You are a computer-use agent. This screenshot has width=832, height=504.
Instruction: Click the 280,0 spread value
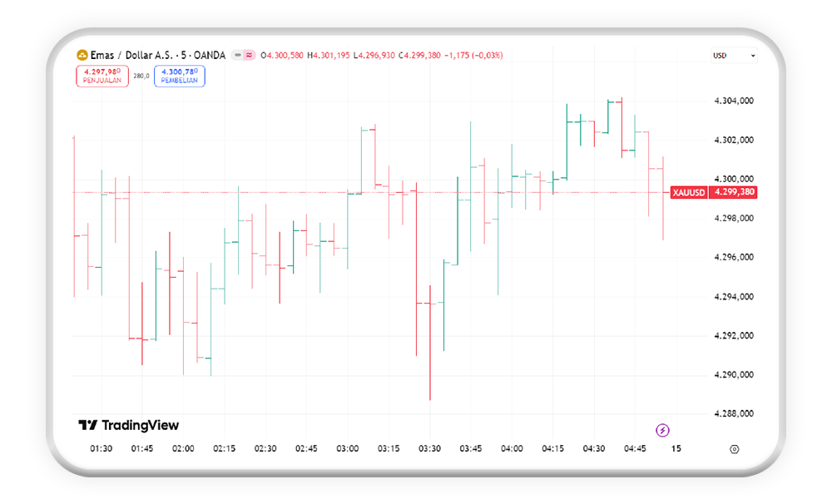click(141, 77)
